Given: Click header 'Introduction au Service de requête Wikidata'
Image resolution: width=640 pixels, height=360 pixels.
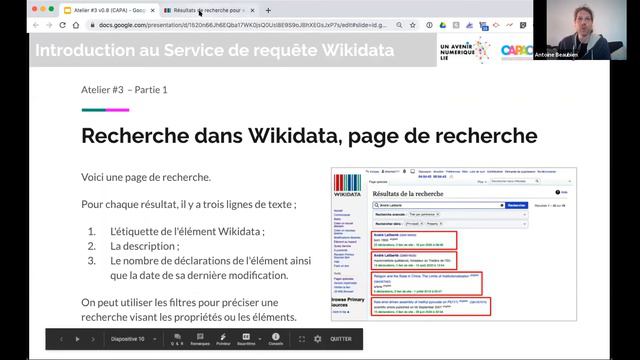Looking at the screenshot, I should point(215,50).
